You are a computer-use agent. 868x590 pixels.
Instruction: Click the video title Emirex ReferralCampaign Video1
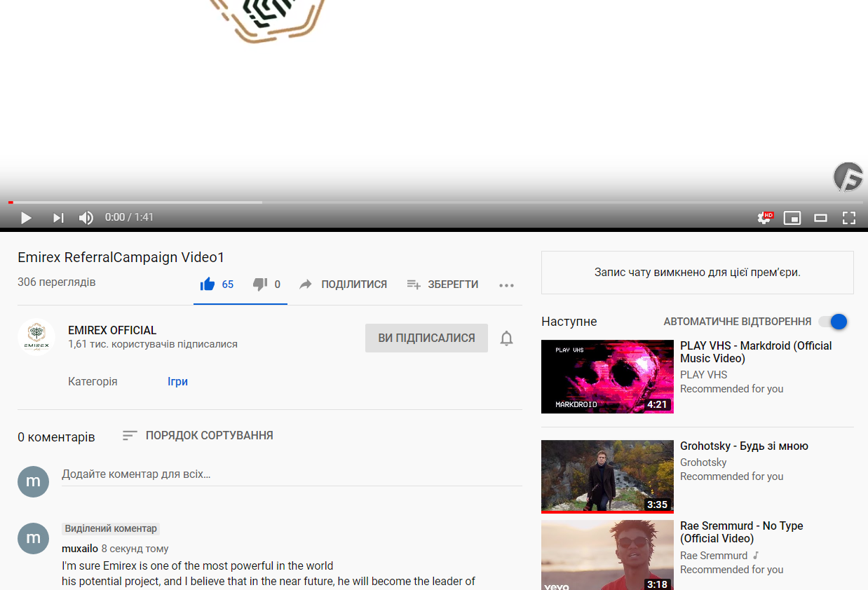pos(121,257)
